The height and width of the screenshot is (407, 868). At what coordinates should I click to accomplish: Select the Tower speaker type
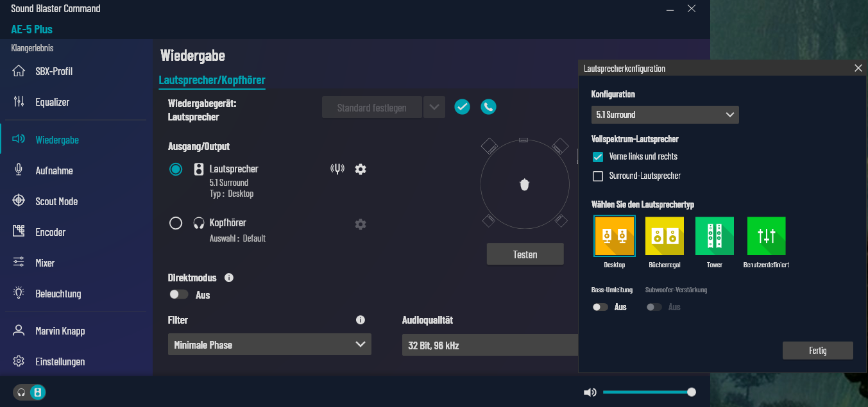point(715,236)
